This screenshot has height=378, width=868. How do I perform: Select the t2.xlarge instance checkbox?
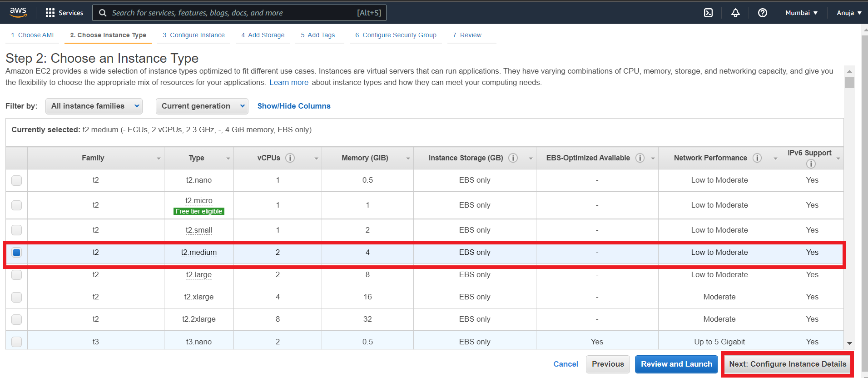tap(16, 297)
